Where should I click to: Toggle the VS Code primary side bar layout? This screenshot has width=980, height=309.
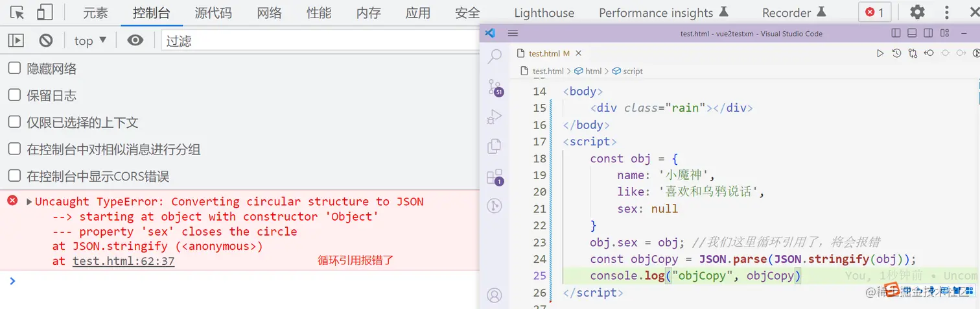pyautogui.click(x=896, y=33)
